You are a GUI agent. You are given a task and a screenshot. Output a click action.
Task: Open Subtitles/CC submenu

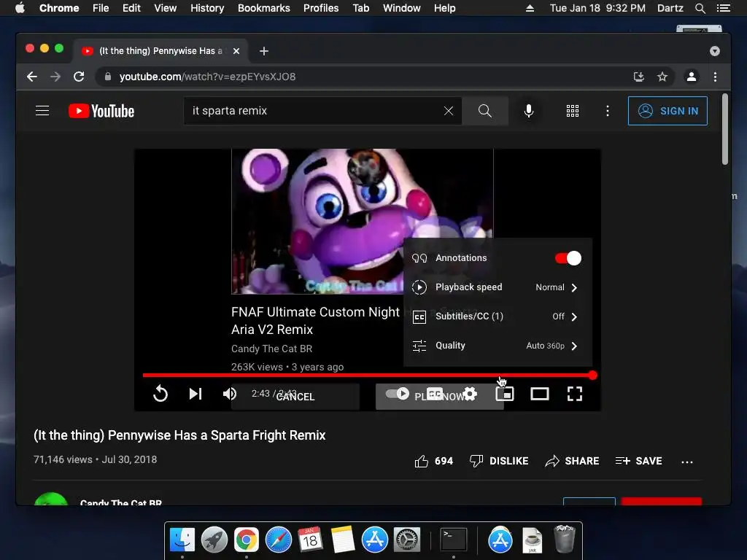pyautogui.click(x=498, y=316)
